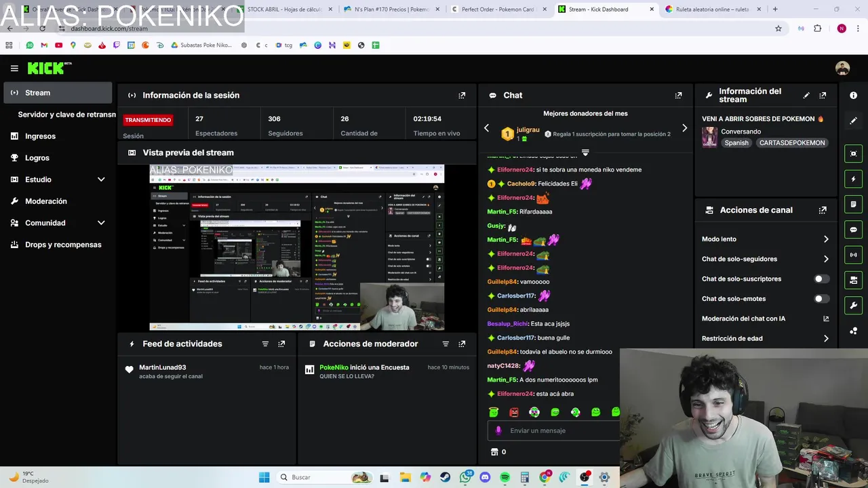Filter the Feed de actividades list
The width and height of the screenshot is (868, 488).
(x=265, y=344)
